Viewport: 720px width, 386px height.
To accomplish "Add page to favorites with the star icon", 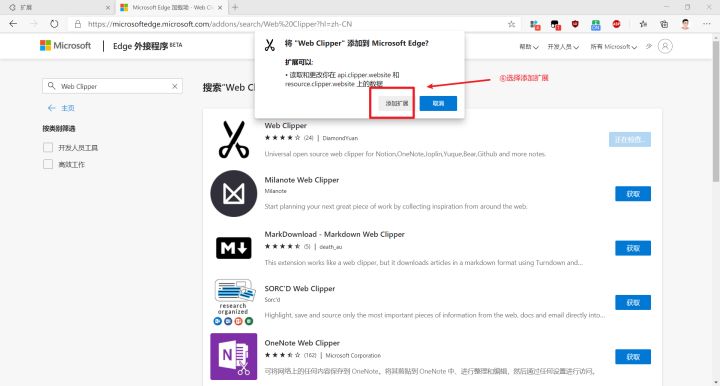I will coord(511,24).
